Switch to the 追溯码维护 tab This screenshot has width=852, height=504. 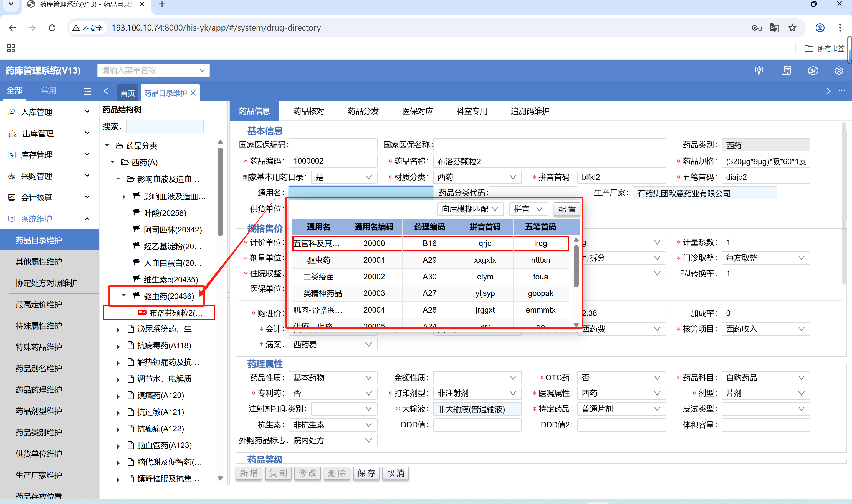pos(530,111)
